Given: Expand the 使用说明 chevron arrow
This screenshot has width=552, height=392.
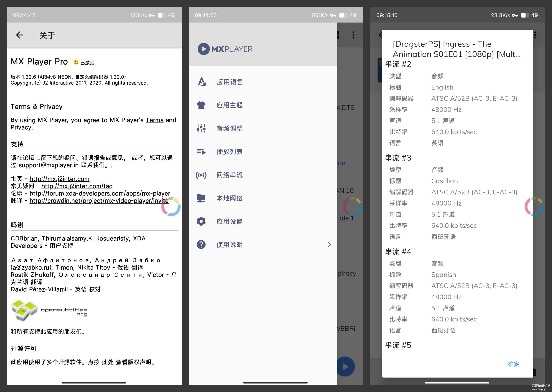Looking at the screenshot, I should 329,245.
